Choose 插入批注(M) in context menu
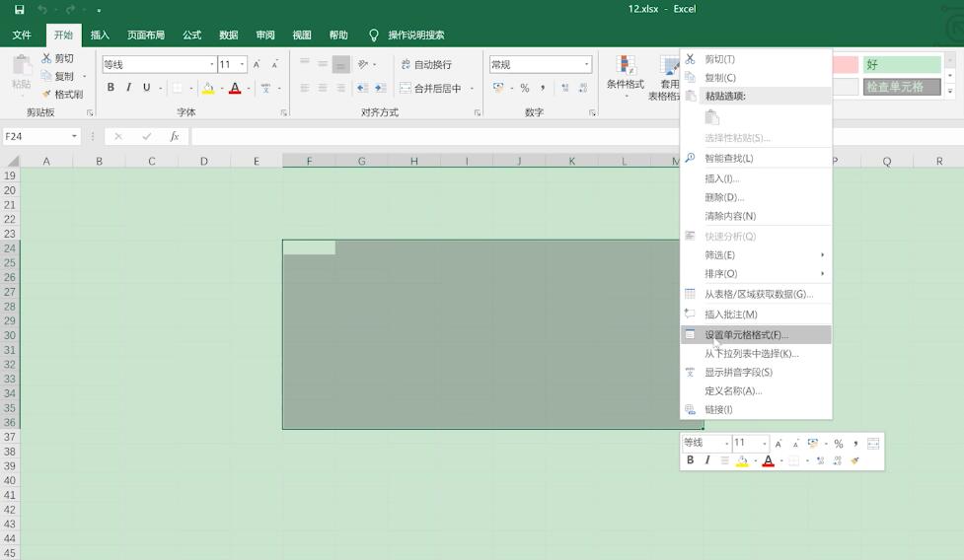The width and height of the screenshot is (964, 560). [756, 315]
